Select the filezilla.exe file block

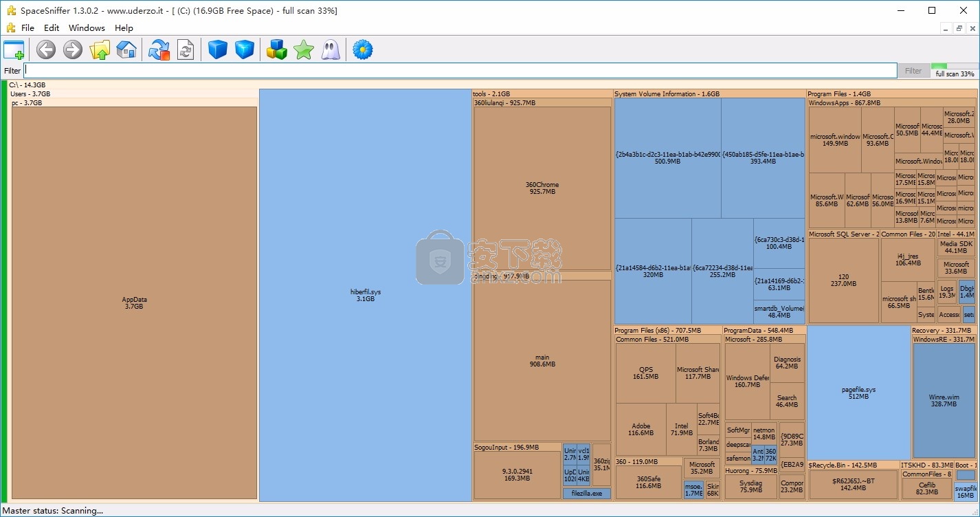587,494
